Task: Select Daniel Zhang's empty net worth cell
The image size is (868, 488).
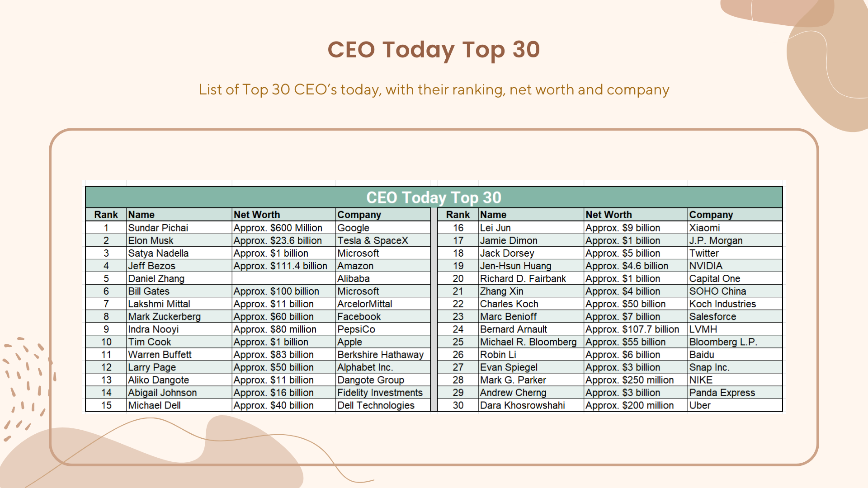Action: click(283, 278)
